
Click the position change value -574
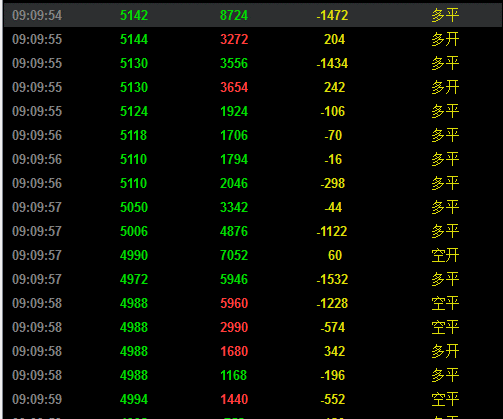pos(333,327)
